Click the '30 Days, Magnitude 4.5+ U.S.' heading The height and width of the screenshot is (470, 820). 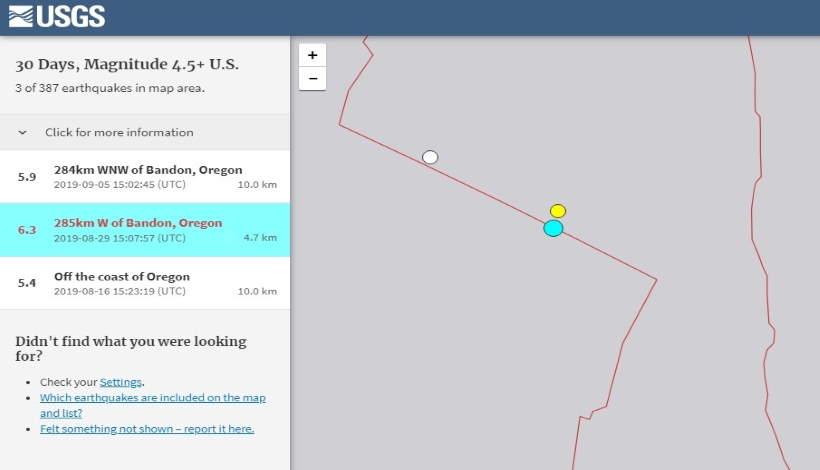click(x=127, y=65)
